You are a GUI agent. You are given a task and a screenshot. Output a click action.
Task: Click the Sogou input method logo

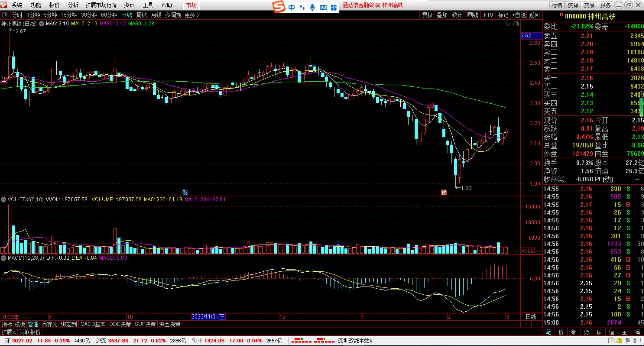coord(279,7)
